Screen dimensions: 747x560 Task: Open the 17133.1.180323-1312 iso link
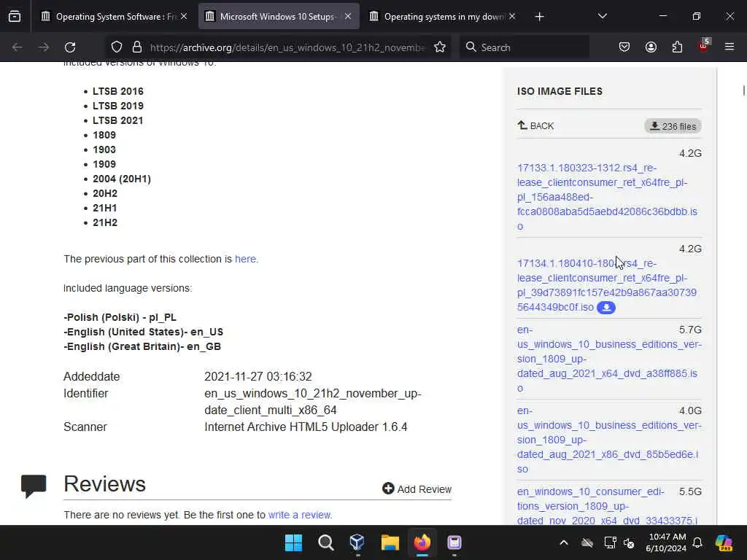tap(607, 197)
